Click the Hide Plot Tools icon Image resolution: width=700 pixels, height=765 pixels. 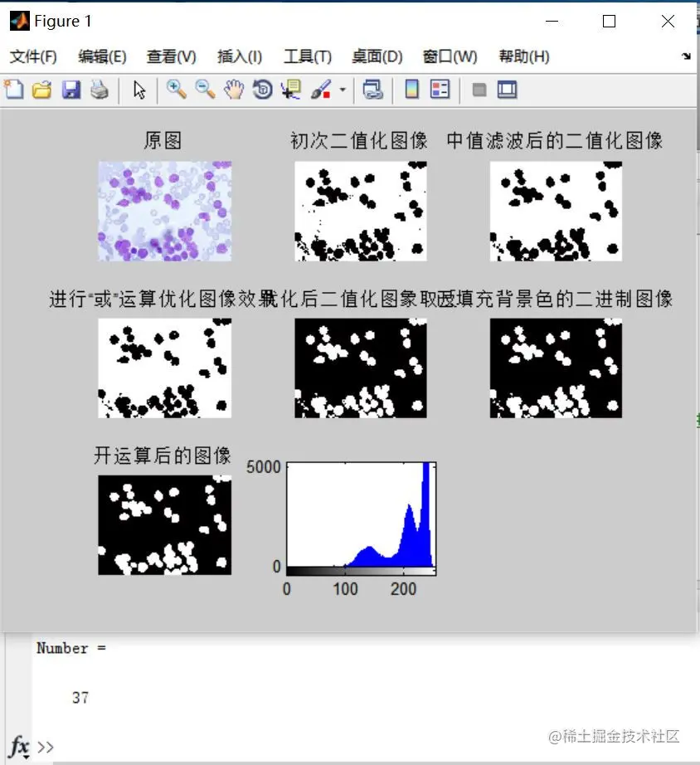coord(479,90)
